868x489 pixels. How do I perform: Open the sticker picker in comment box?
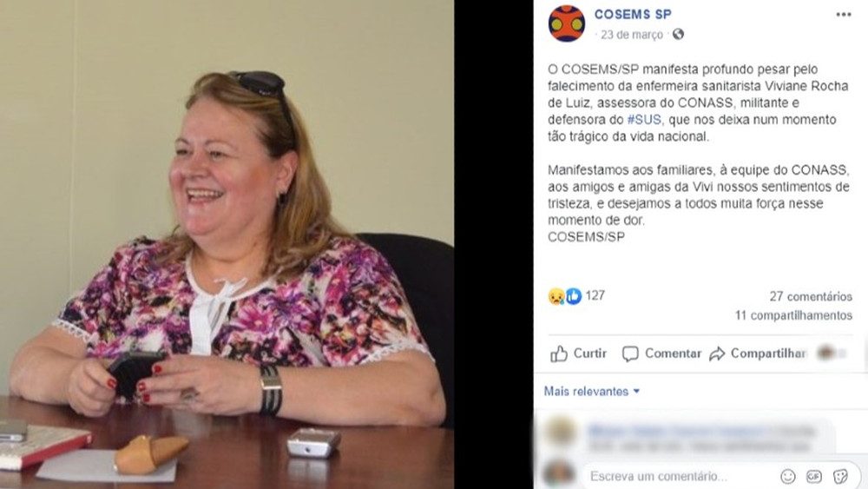click(840, 476)
